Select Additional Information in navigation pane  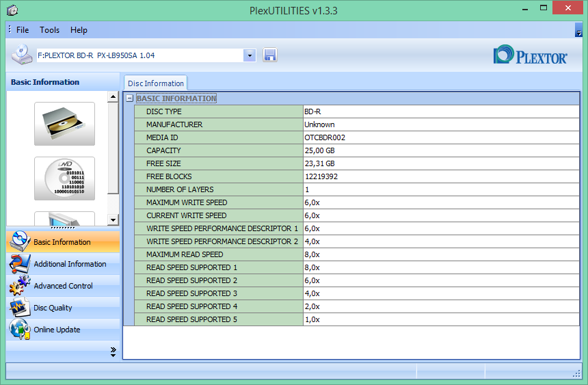tap(63, 264)
